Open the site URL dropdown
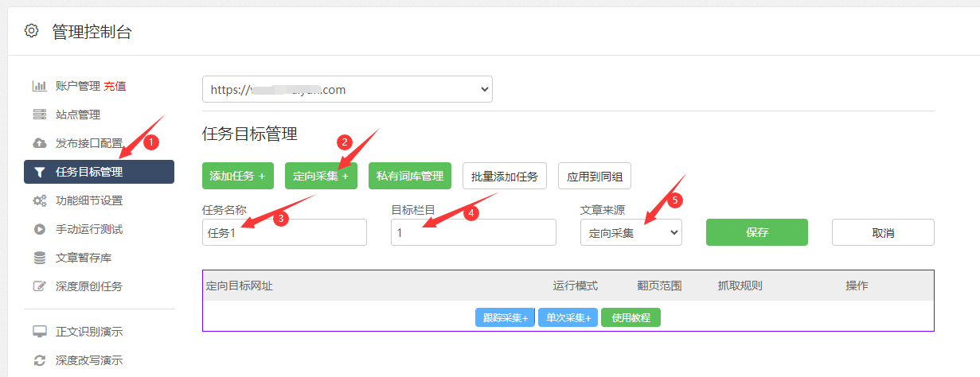Image resolution: width=980 pixels, height=377 pixels. [347, 90]
